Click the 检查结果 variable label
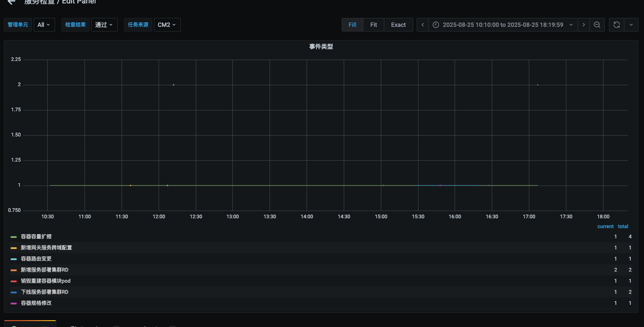Screen dimensions: 644x327 click(75, 25)
